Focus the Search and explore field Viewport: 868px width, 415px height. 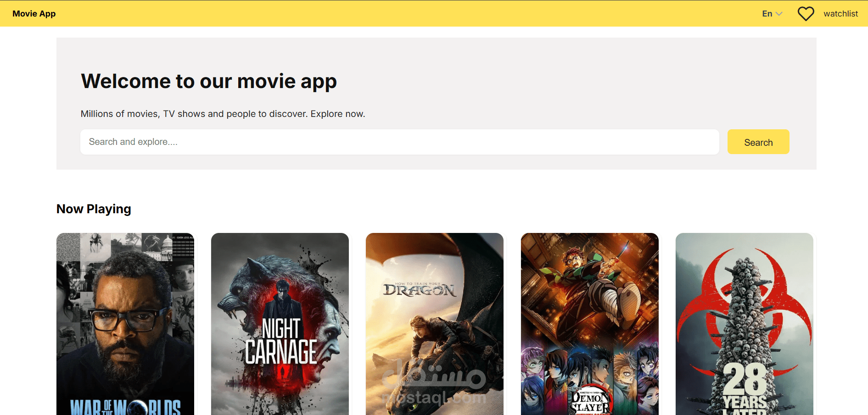pyautogui.click(x=399, y=142)
